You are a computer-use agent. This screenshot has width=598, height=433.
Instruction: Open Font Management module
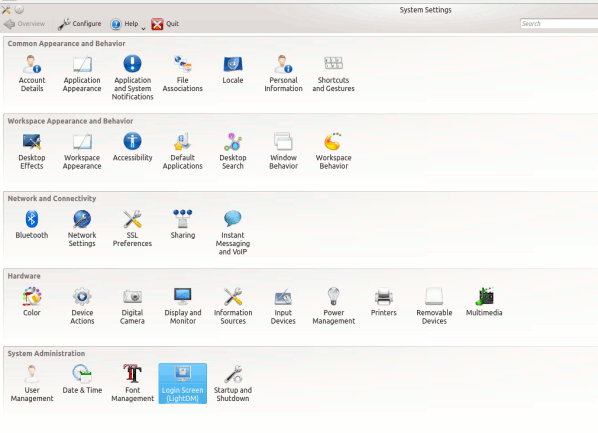pos(132,383)
